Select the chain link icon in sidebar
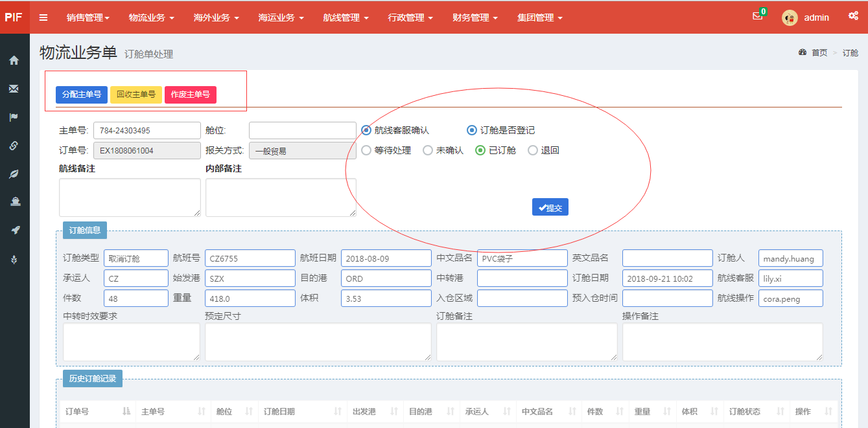Image resolution: width=868 pixels, height=428 pixels. pyautogui.click(x=14, y=146)
